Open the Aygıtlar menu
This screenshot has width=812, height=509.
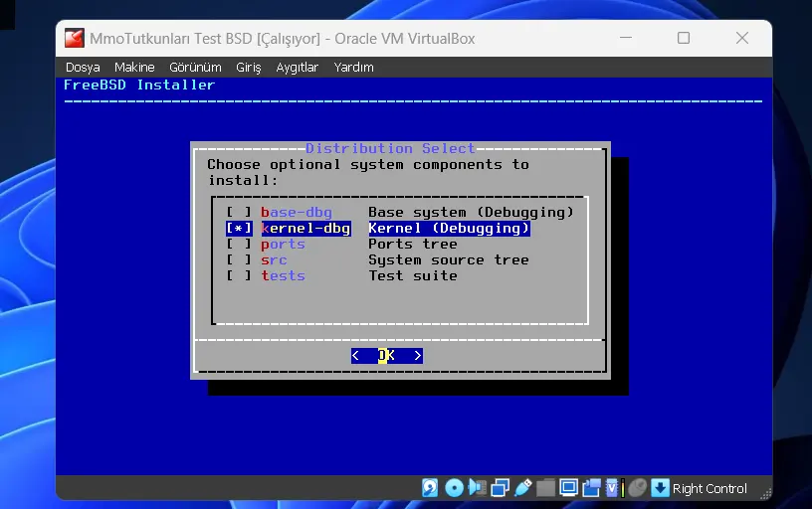[x=298, y=68]
